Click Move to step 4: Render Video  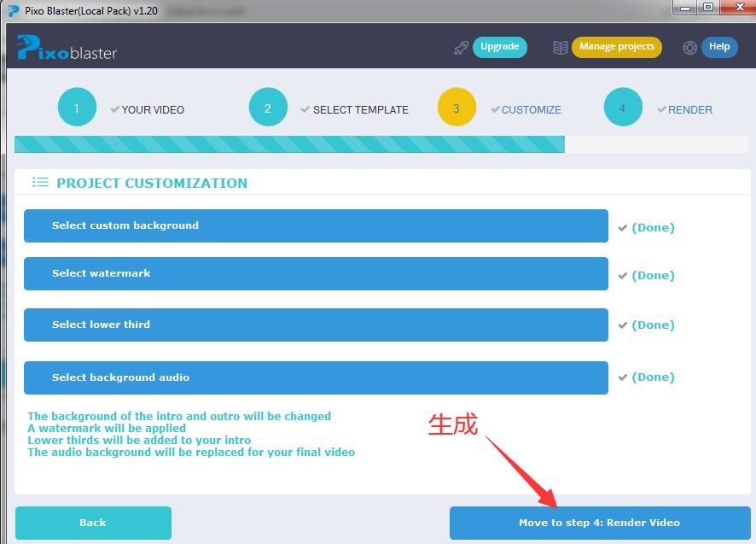(600, 522)
